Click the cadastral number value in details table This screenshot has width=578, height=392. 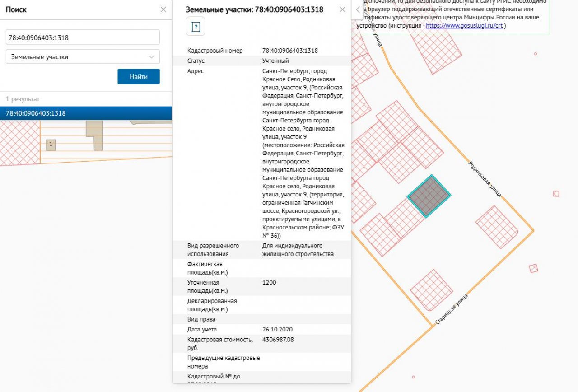(x=290, y=51)
